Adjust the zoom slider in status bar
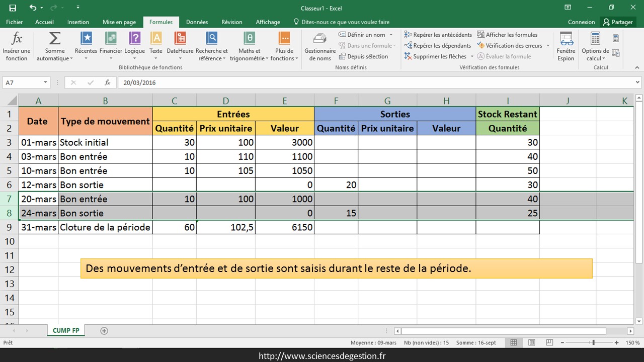Viewport: 644px width, 362px height. click(x=594, y=342)
